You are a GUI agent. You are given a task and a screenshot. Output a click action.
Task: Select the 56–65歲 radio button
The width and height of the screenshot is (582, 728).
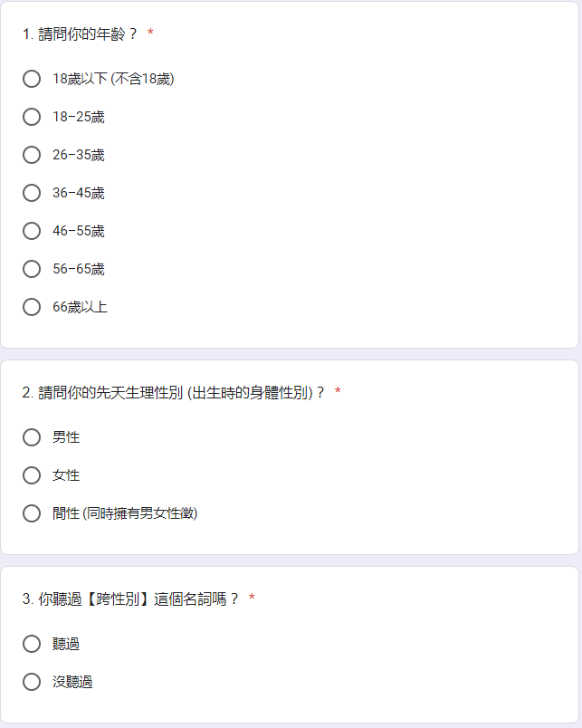pyautogui.click(x=32, y=269)
